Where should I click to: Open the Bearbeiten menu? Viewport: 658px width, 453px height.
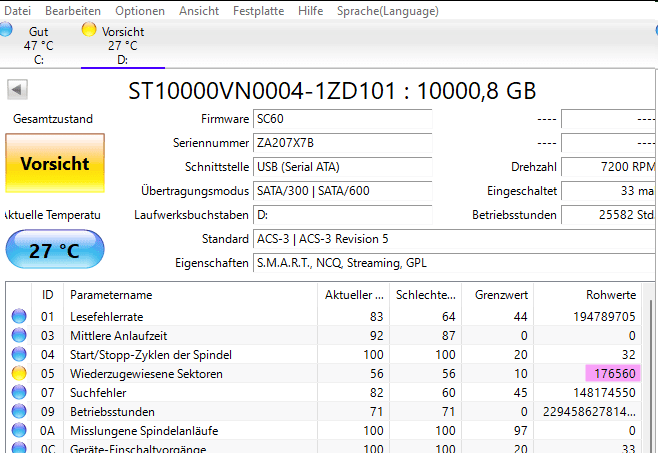(73, 11)
